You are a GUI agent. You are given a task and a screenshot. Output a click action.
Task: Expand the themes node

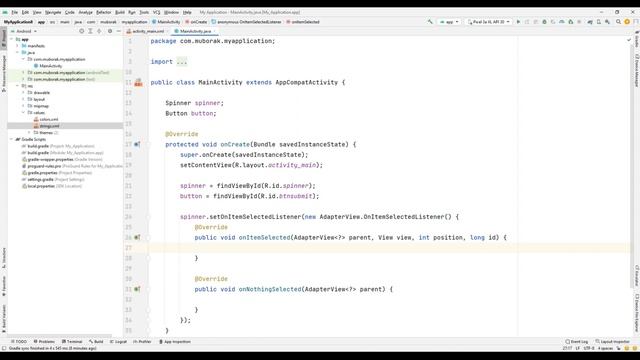[29, 132]
